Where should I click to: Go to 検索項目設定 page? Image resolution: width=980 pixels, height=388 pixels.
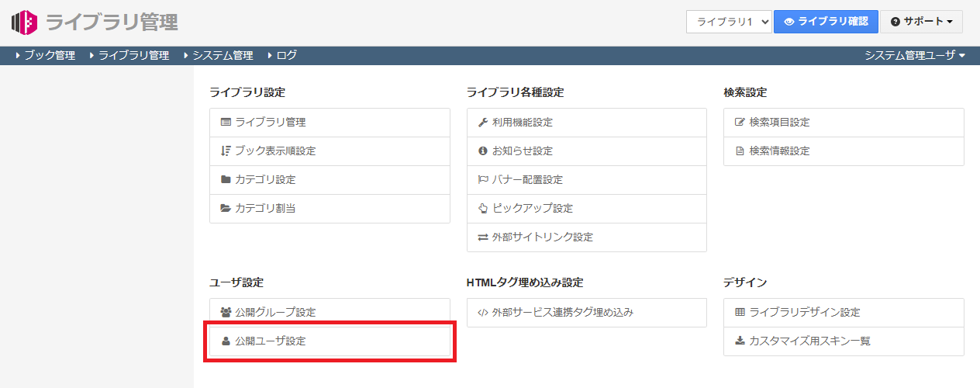(x=779, y=123)
